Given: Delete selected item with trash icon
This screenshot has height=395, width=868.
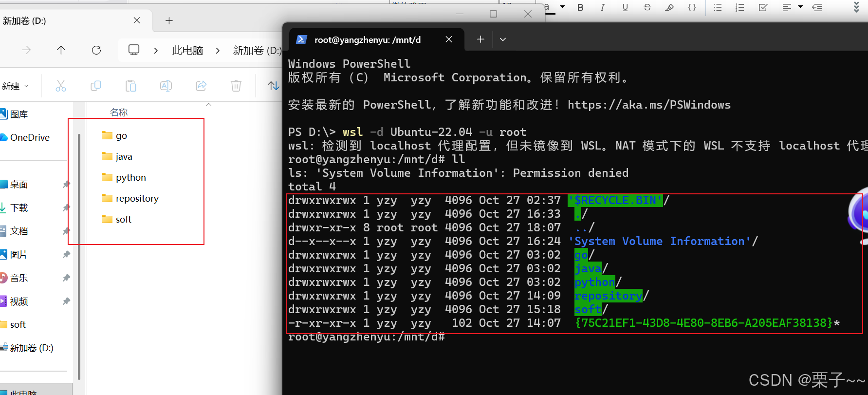Looking at the screenshot, I should tap(236, 86).
